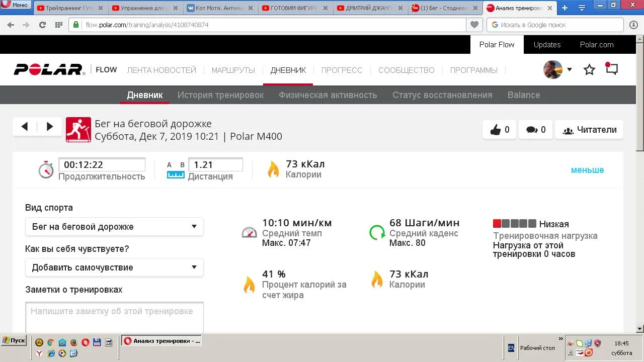Click the Google search field
The width and height of the screenshot is (644, 362).
pos(555,25)
